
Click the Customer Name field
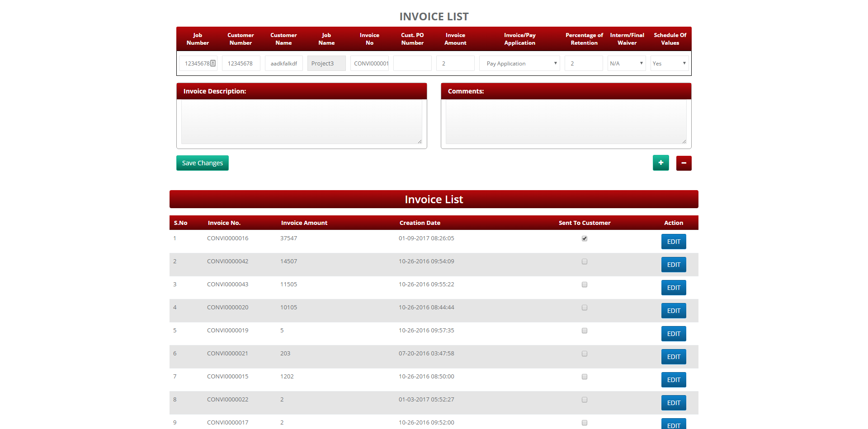[x=284, y=63]
